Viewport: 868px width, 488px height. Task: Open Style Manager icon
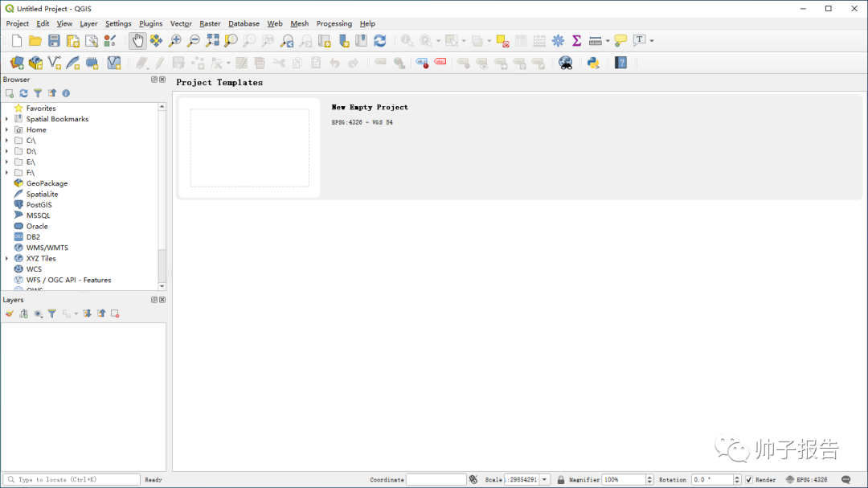[109, 40]
